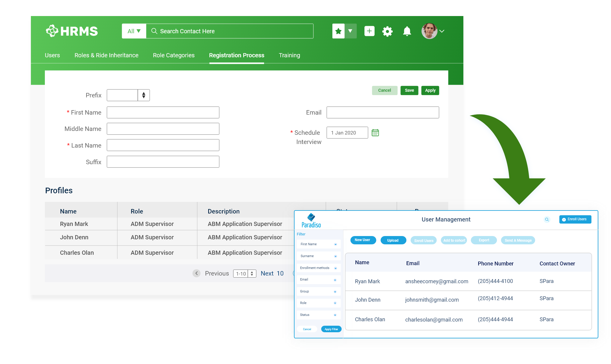Screen dimensions: 611x364
Task: Click the Apply Filter button
Action: 331,329
